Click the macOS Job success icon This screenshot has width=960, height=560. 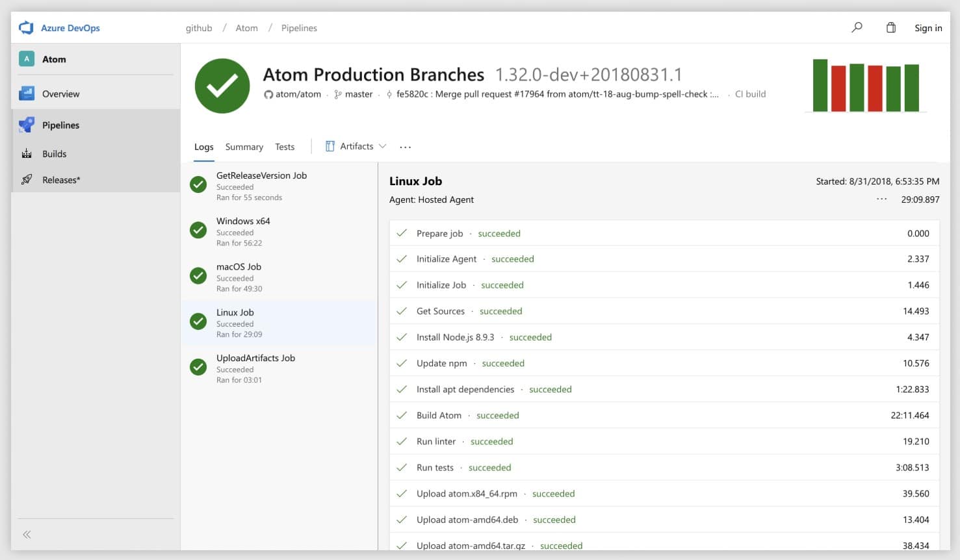pos(198,275)
